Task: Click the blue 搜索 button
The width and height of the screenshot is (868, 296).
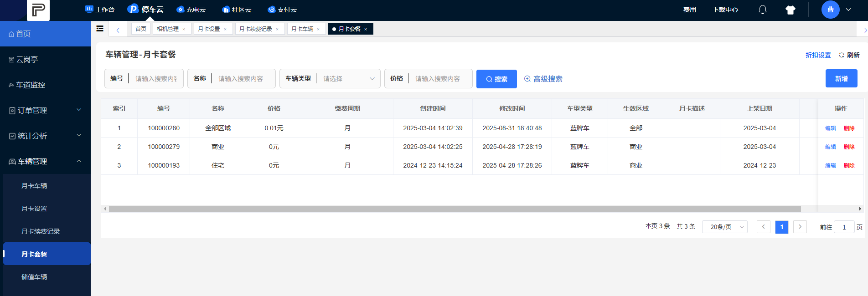Action: [x=496, y=79]
